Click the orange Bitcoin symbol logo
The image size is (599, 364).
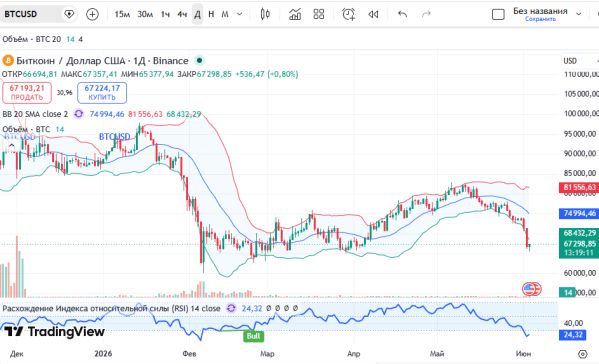pos(8,60)
